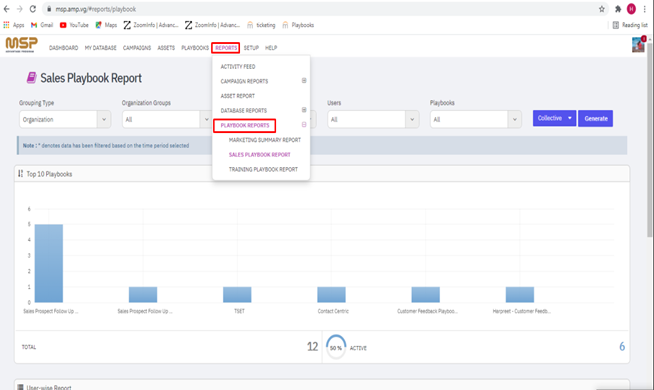The height and width of the screenshot is (390, 654).
Task: Click Top 10 Playbooks sort icon
Action: [x=20, y=174]
